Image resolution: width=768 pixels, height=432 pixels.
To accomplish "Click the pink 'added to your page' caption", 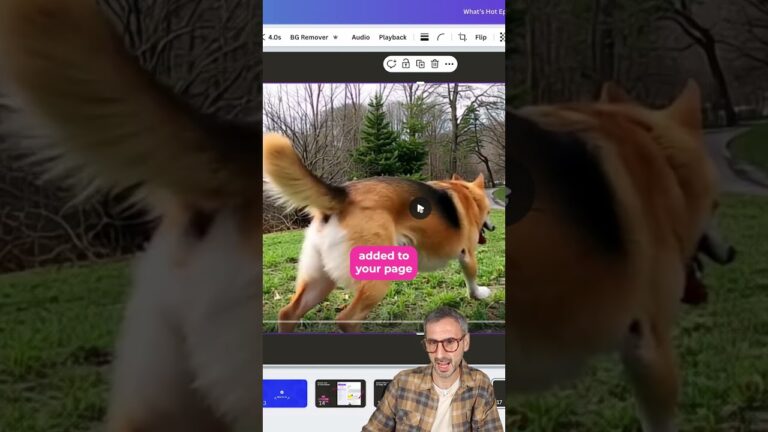I will [383, 262].
